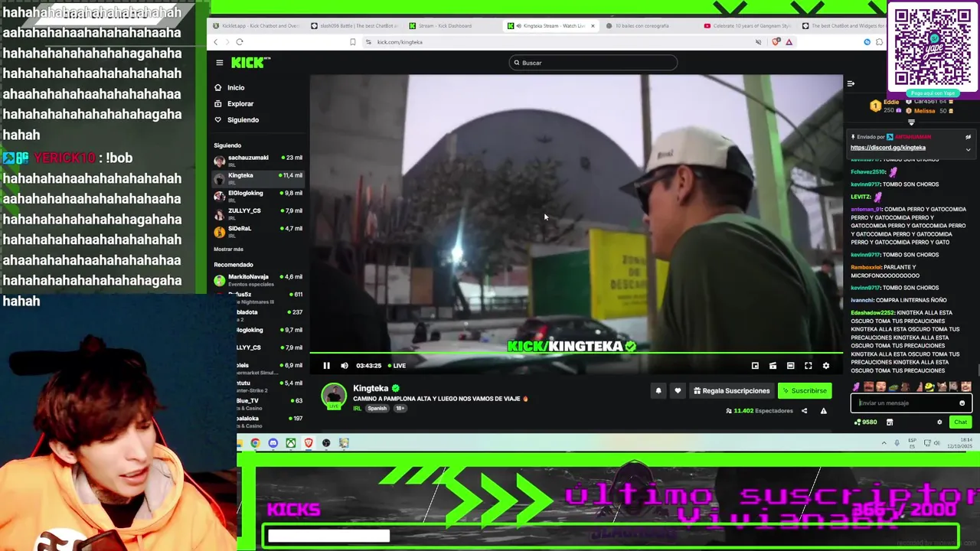
Task: Click the Buscar search field
Action: [593, 63]
